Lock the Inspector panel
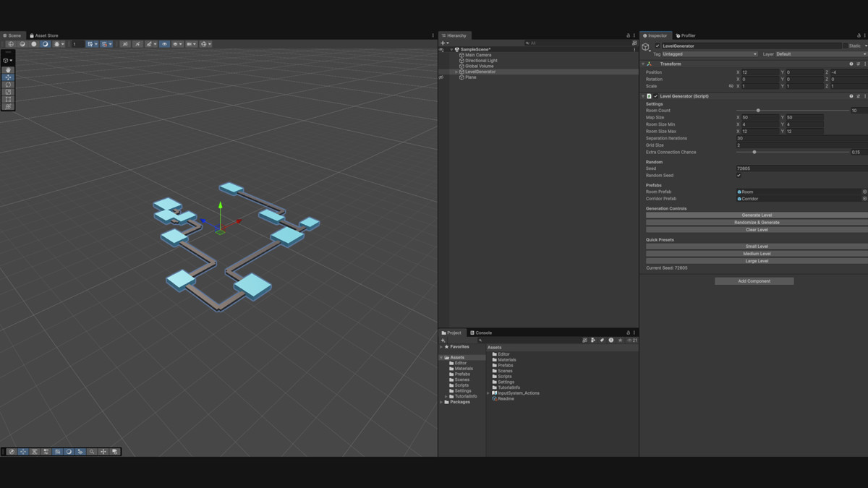868x488 pixels. [x=858, y=35]
